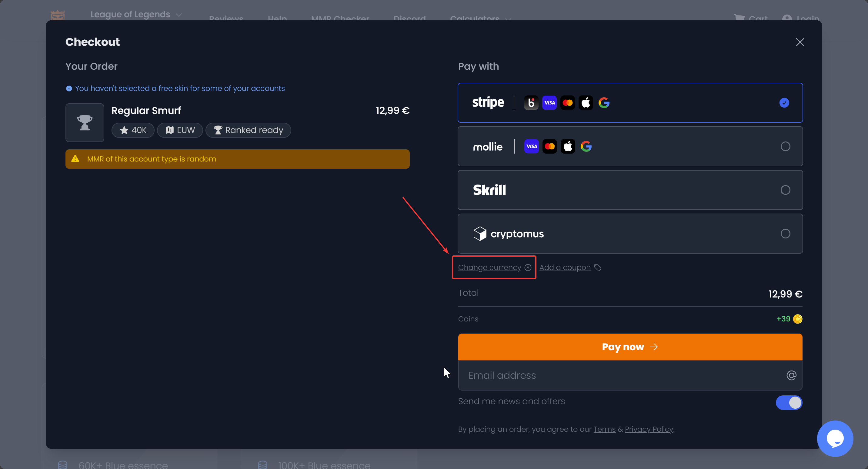Click the Cryptomus cube logo

(x=479, y=234)
